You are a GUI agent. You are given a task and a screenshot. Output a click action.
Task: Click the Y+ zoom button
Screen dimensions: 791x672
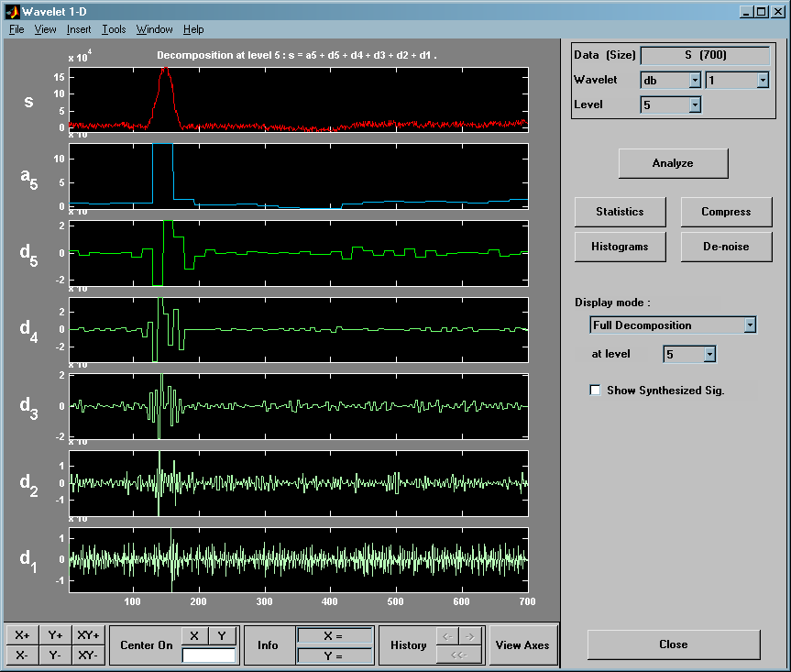pos(55,635)
